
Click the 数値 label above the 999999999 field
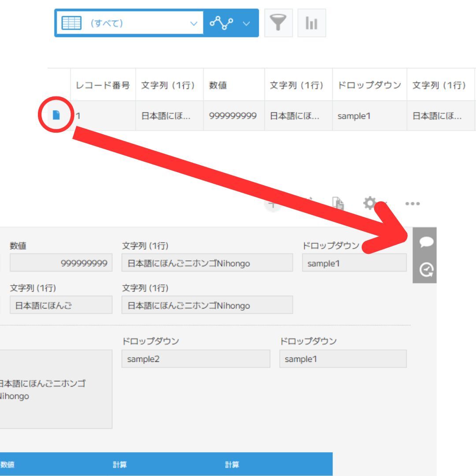(x=18, y=245)
